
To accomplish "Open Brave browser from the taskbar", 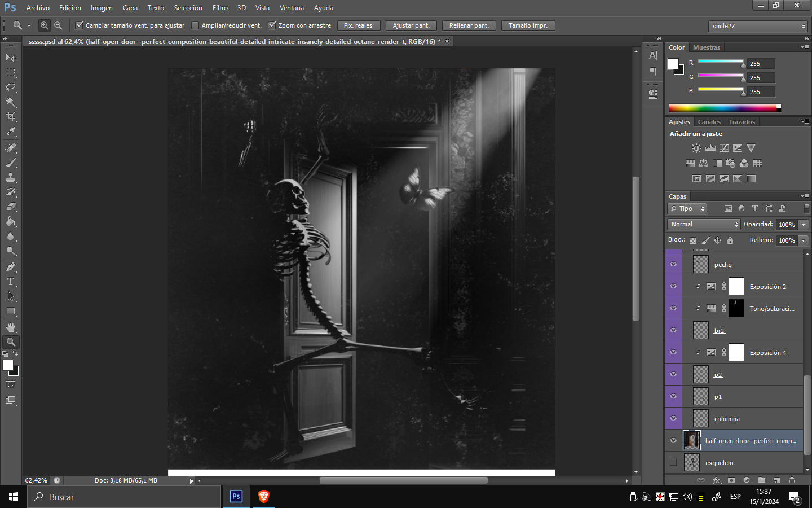I will (x=263, y=497).
